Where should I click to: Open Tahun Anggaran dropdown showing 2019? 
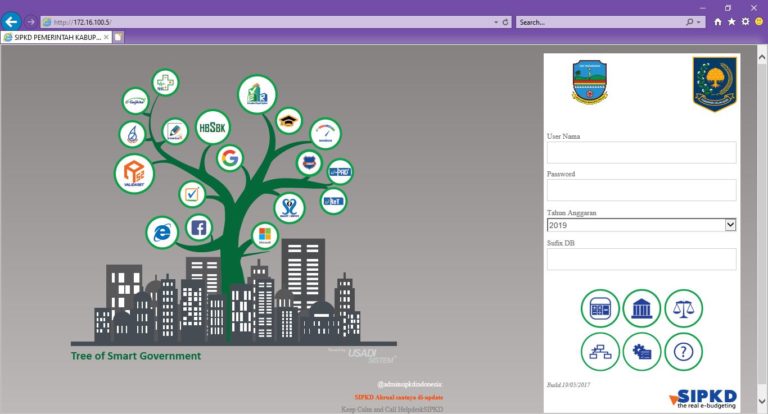(x=641, y=225)
